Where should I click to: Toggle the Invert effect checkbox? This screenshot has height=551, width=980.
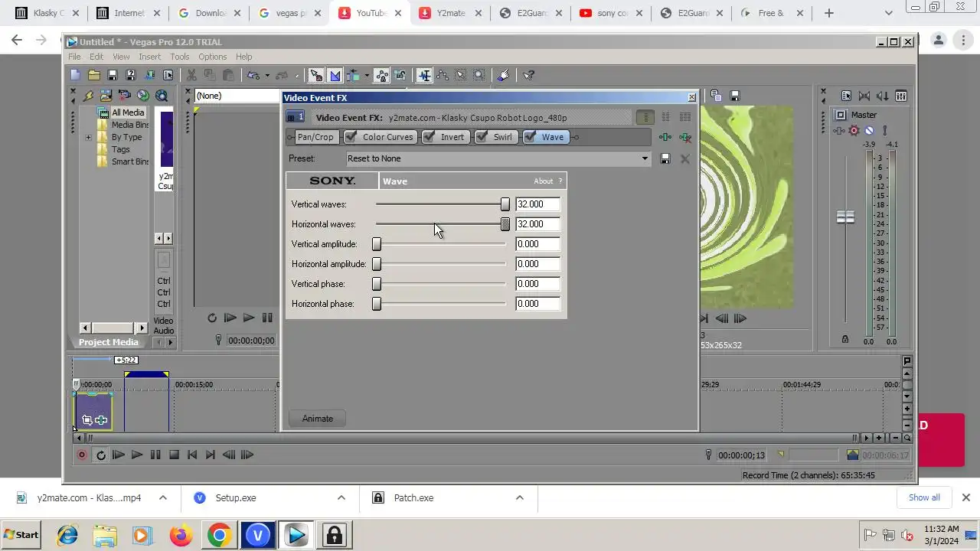point(429,137)
